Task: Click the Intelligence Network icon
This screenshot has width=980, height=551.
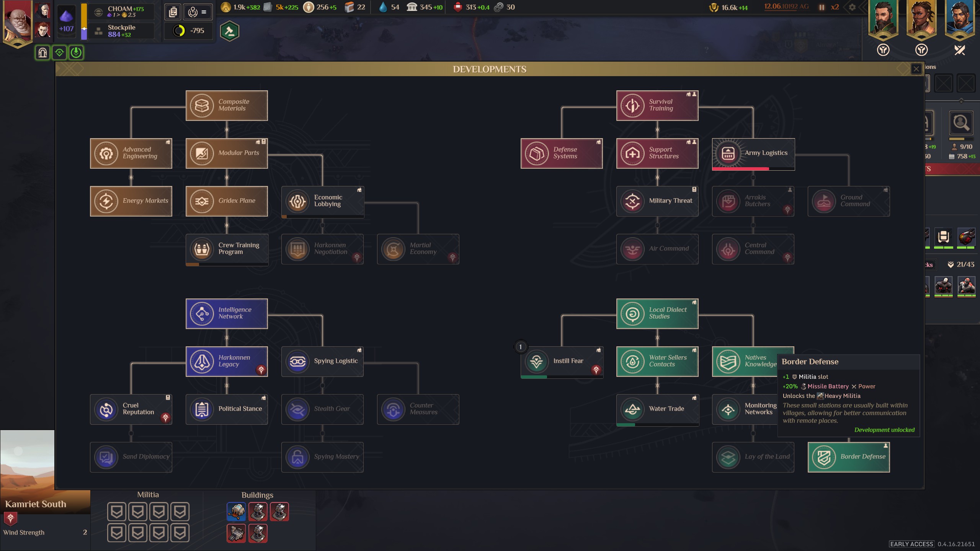Action: 202,314
